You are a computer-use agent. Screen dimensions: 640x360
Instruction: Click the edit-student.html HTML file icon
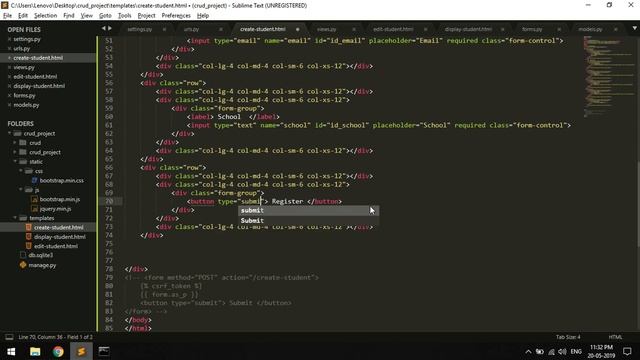[x=29, y=246]
